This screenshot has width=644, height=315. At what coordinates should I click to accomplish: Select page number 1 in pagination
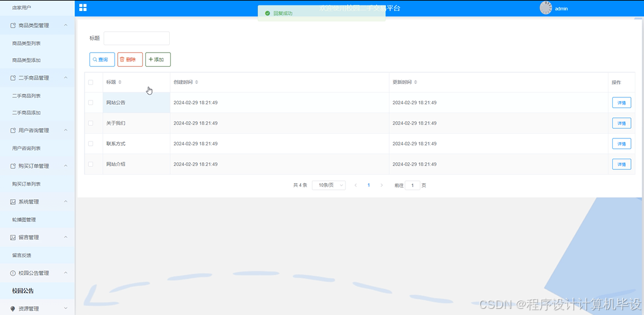point(368,185)
